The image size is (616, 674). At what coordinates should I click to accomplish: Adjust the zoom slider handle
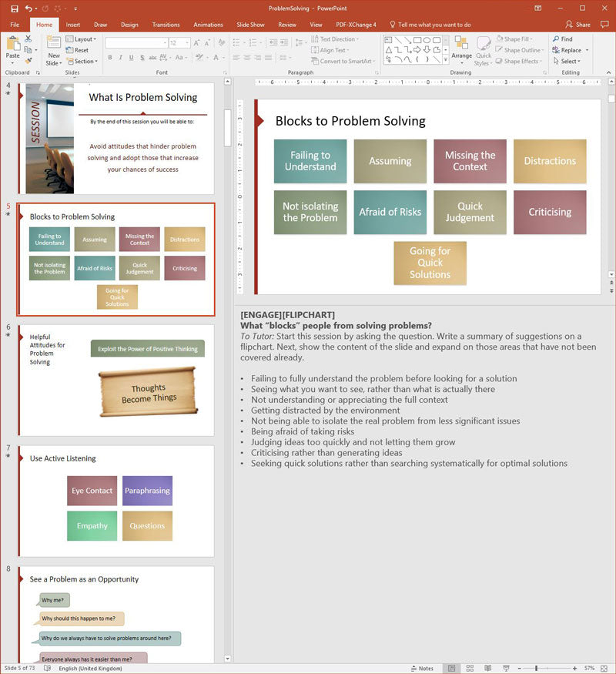point(536,669)
